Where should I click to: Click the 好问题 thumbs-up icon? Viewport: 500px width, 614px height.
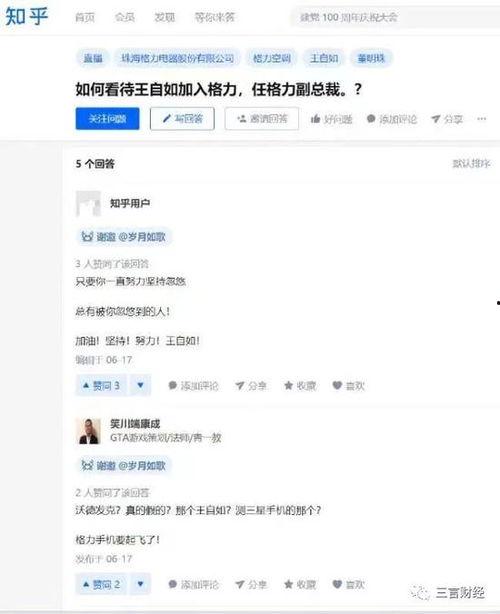pos(316,119)
